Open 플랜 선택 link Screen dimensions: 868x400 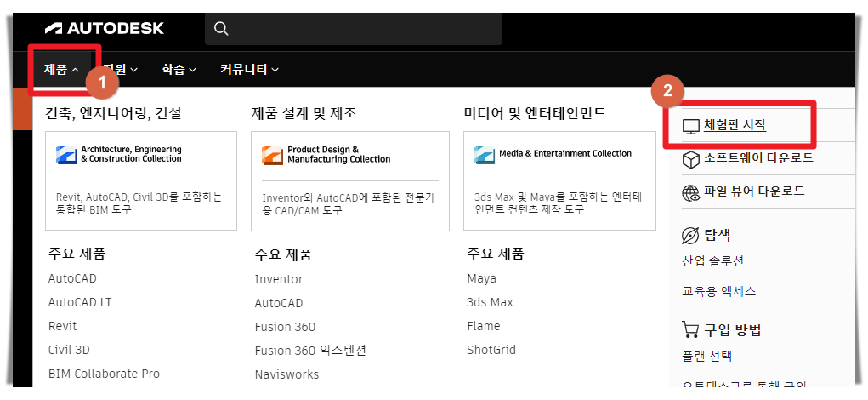tap(707, 356)
